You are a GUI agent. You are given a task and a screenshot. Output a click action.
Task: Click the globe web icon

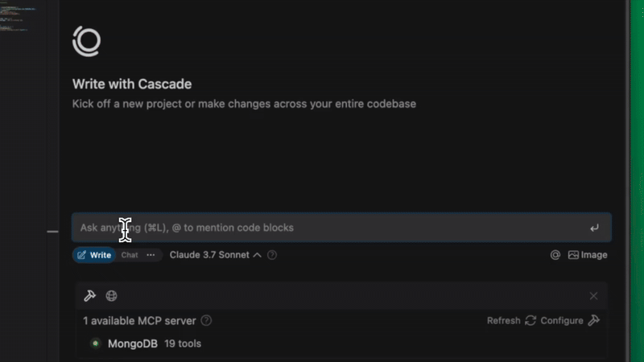click(112, 296)
